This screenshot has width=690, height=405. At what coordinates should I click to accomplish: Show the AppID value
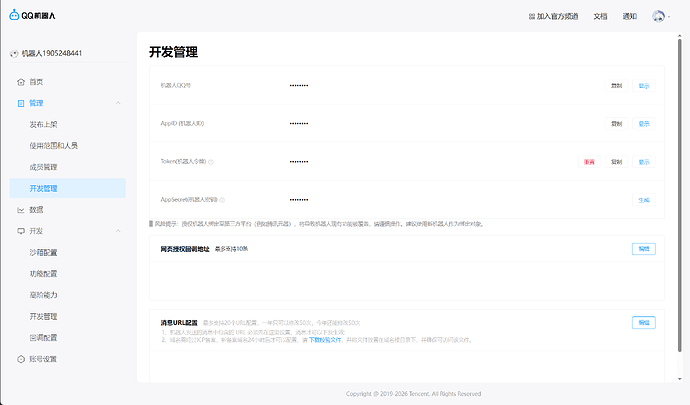pyautogui.click(x=644, y=124)
